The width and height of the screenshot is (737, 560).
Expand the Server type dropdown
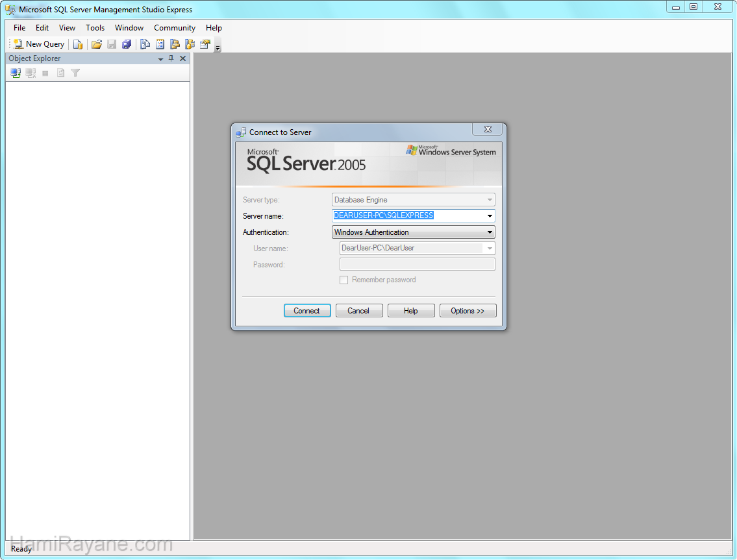coord(490,200)
